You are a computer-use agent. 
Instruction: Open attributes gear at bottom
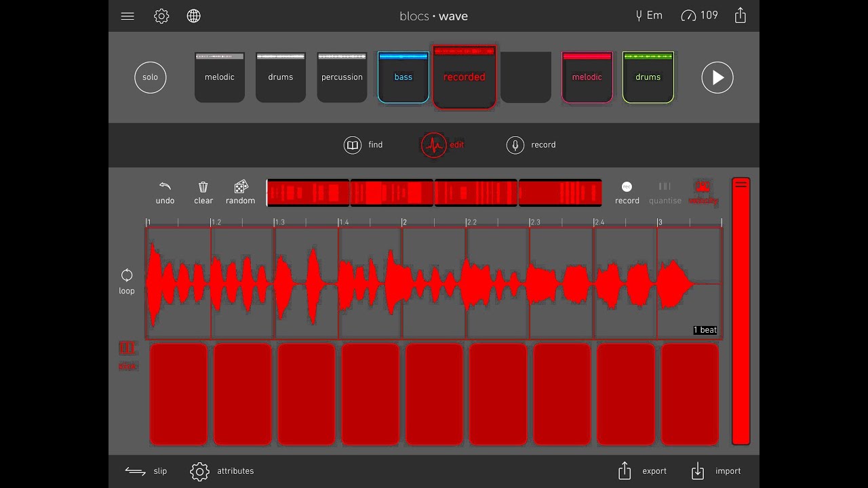tap(199, 472)
